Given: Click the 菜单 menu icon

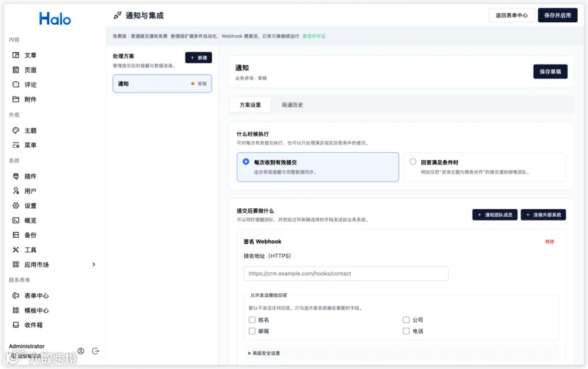Looking at the screenshot, I should [16, 145].
